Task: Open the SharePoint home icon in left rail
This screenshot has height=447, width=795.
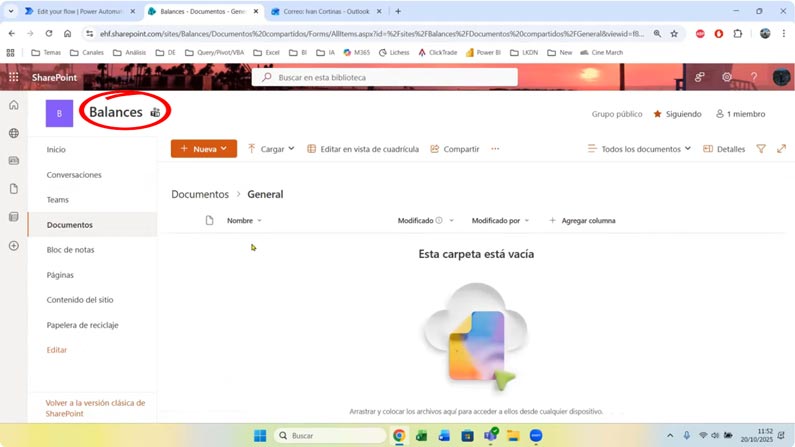Action: click(14, 105)
